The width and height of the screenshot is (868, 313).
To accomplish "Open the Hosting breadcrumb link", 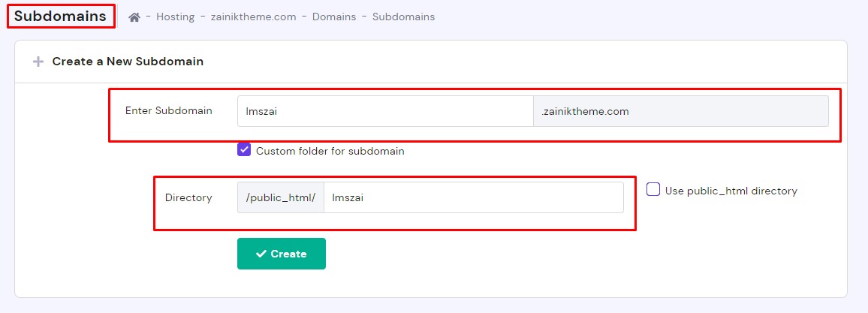I will coord(175,17).
